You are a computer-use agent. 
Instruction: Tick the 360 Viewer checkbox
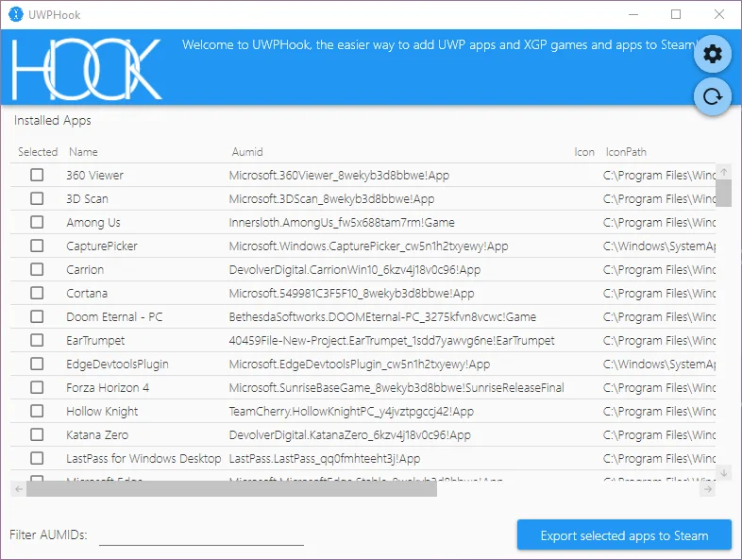[x=37, y=175]
